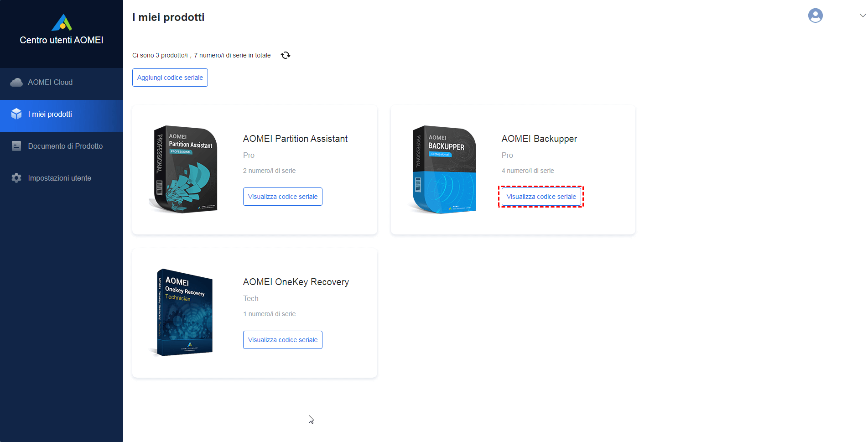Viewport: 868px width, 442px height.
Task: Click the Centro utenti AOMEI heading
Action: [x=62, y=40]
